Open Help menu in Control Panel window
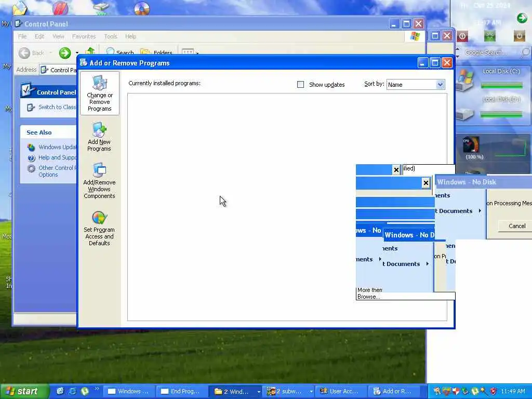The width and height of the screenshot is (532, 399). (130, 36)
